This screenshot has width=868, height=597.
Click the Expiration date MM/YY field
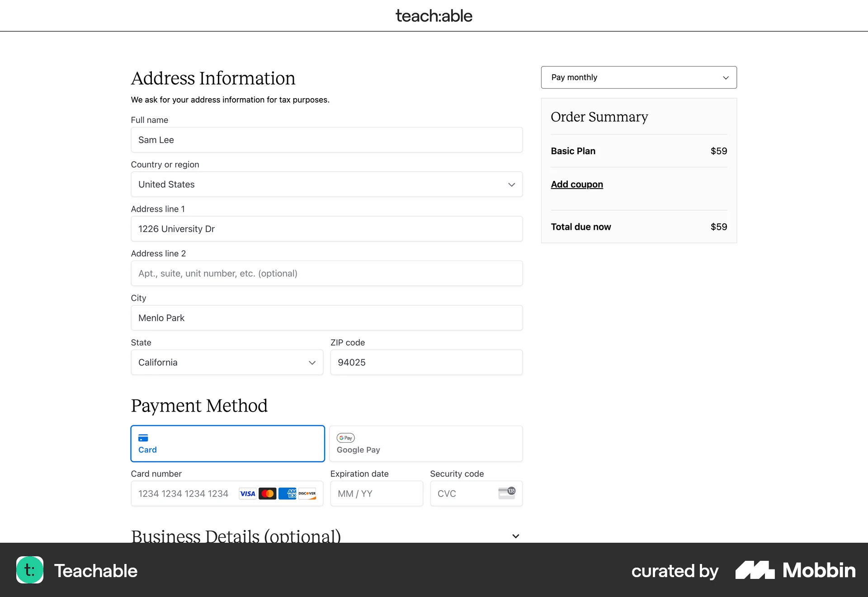[x=377, y=493]
